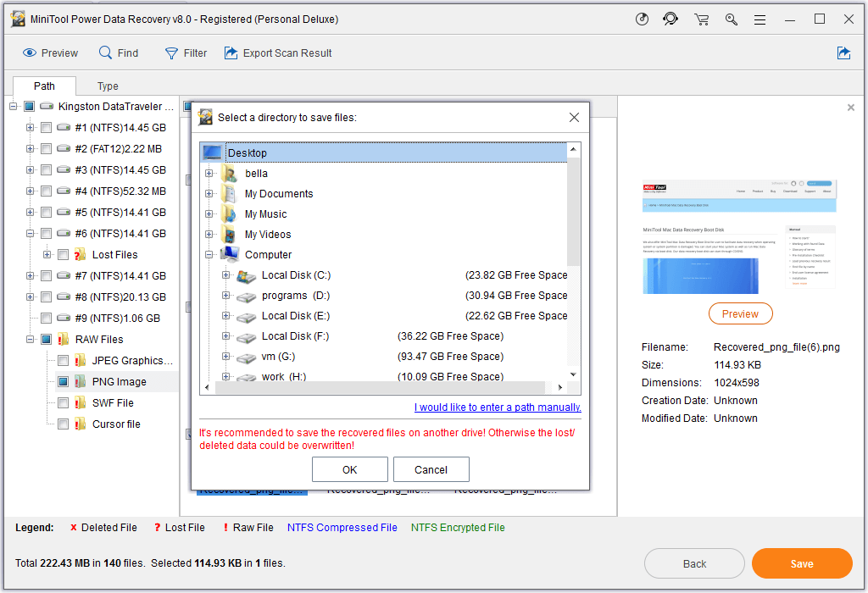The height and width of the screenshot is (593, 868).
Task: Click the PNG Image folder icon
Action: click(x=81, y=382)
